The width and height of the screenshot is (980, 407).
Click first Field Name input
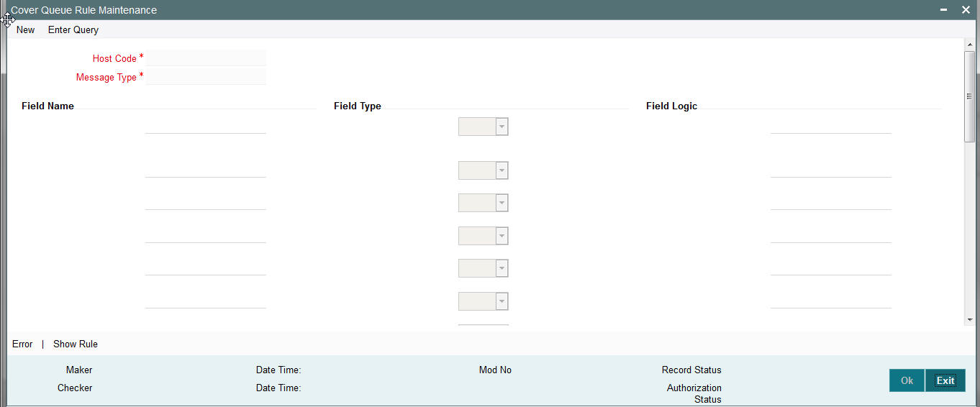[x=205, y=126]
